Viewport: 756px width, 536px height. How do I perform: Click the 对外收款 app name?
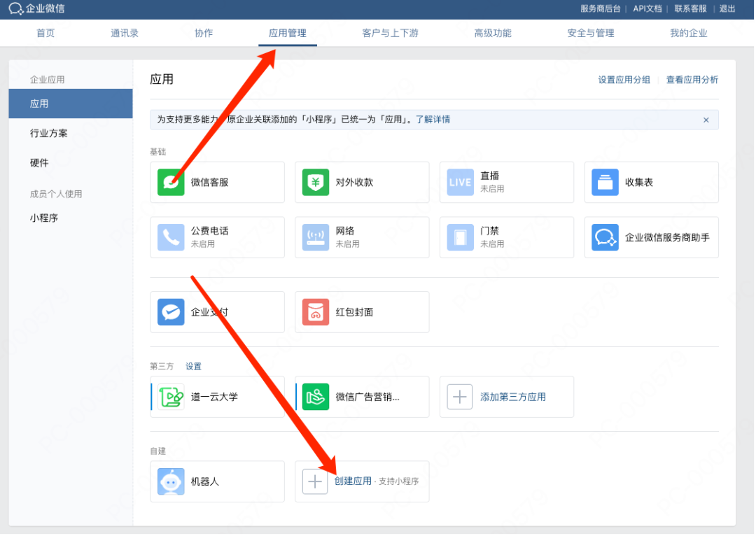[x=354, y=182]
